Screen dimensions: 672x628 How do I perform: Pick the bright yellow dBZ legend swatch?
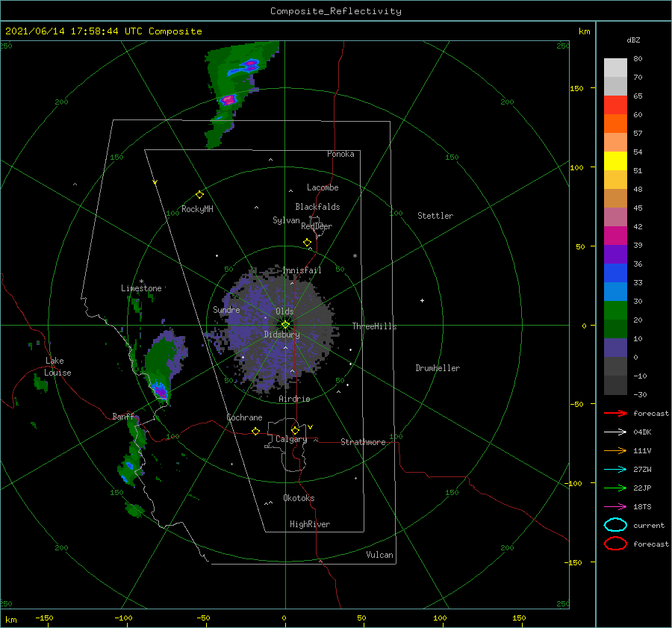[615, 161]
